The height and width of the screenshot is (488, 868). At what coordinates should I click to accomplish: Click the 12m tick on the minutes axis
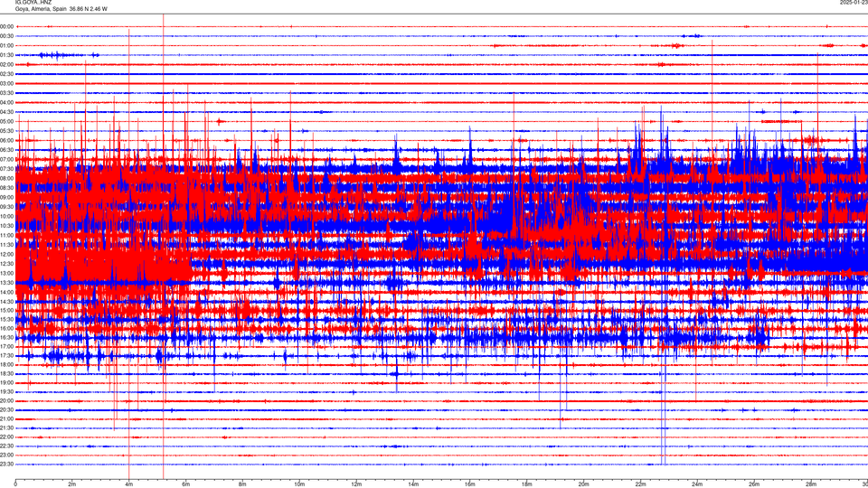356,484
